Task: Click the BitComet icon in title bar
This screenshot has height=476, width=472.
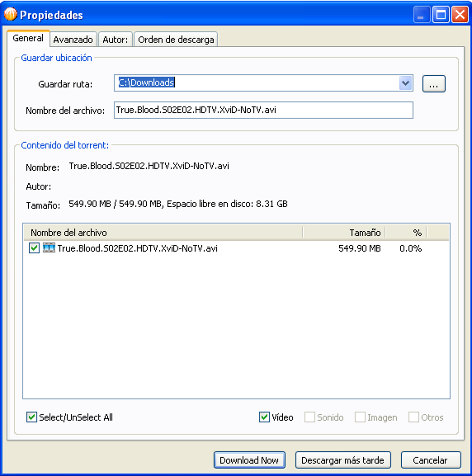Action: (x=11, y=14)
